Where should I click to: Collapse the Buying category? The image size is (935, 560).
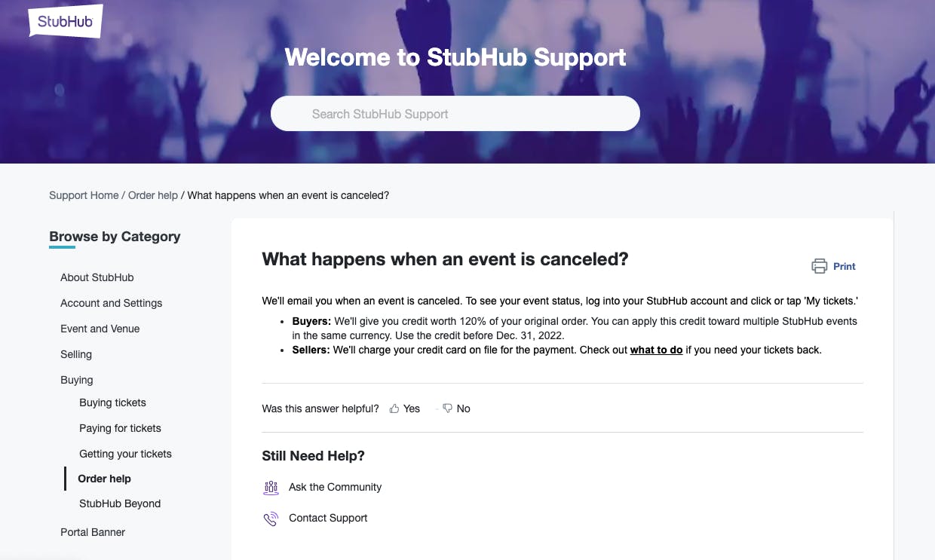click(x=77, y=380)
